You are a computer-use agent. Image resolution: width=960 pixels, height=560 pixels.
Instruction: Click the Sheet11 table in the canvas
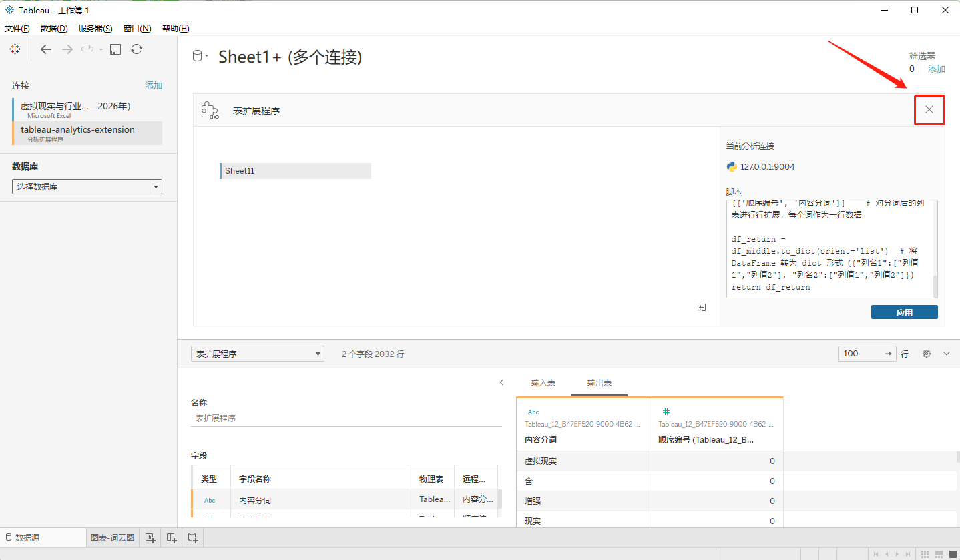coord(295,171)
